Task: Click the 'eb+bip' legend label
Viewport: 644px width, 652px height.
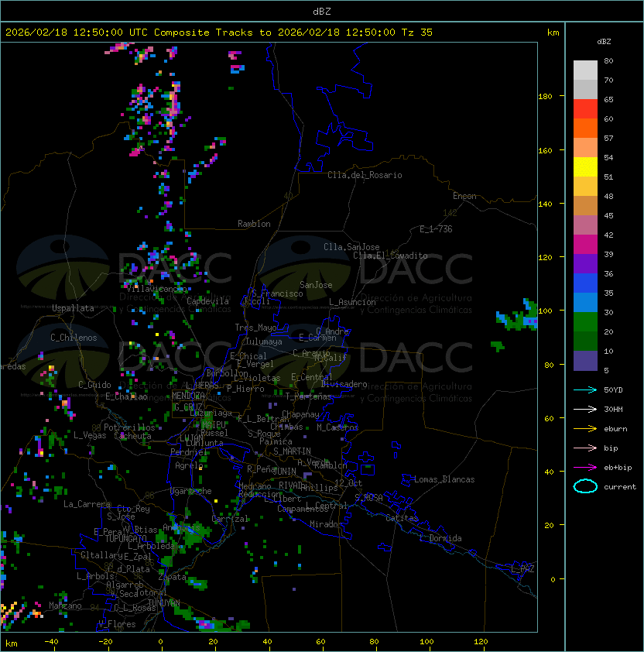Action: (x=618, y=468)
